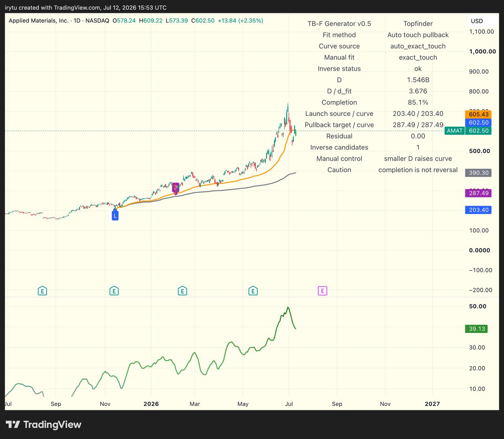Click the 2026 time axis label
This screenshot has height=439, width=504.
click(x=151, y=404)
